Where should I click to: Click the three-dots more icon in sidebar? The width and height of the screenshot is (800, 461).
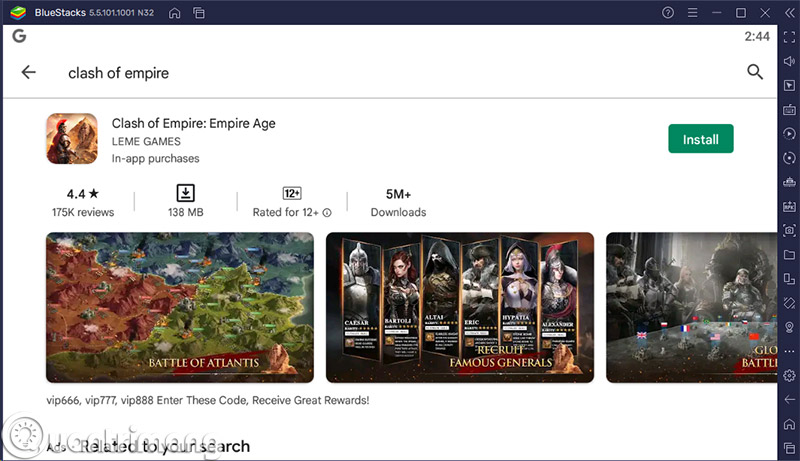tap(789, 351)
